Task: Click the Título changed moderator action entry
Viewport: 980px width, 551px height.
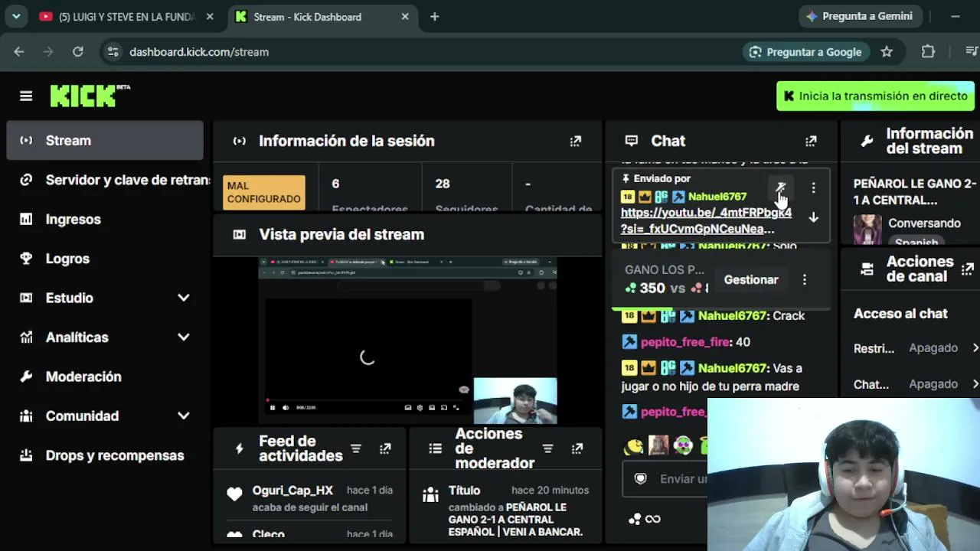Action: click(505, 511)
